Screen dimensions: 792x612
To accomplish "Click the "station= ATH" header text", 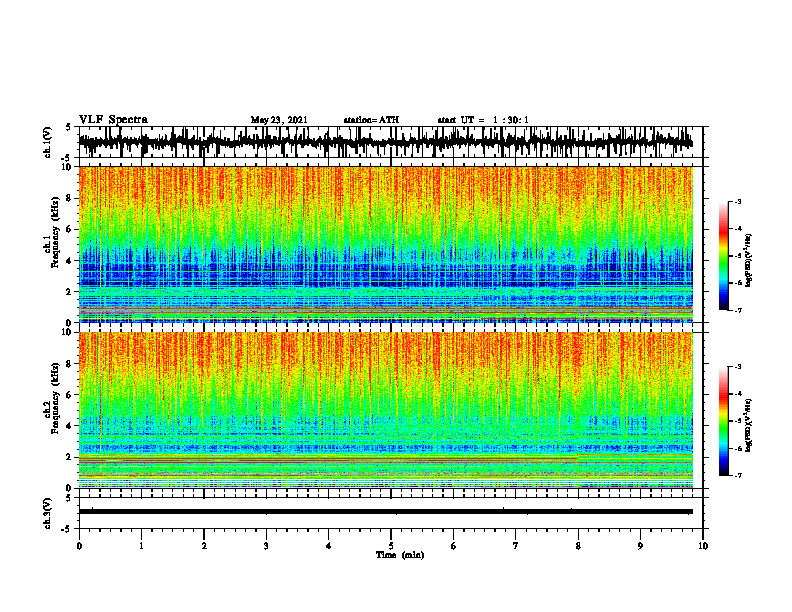I will point(371,120).
